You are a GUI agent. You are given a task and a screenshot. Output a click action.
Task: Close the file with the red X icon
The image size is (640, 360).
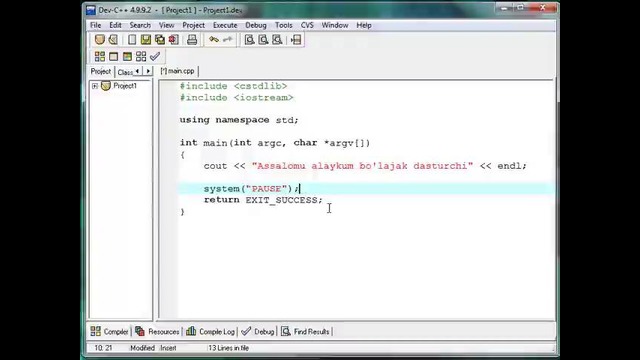click(x=173, y=40)
